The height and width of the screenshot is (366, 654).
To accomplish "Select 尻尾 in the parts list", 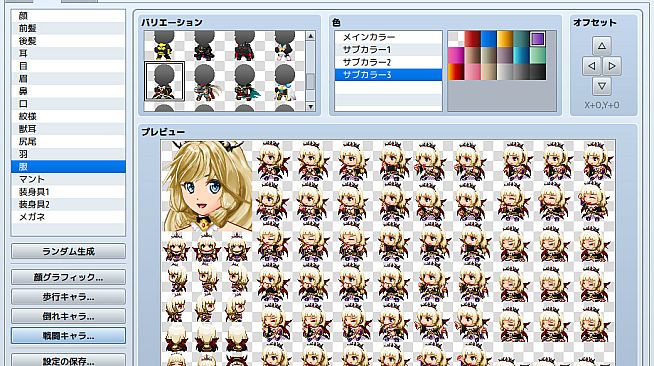I will point(68,141).
